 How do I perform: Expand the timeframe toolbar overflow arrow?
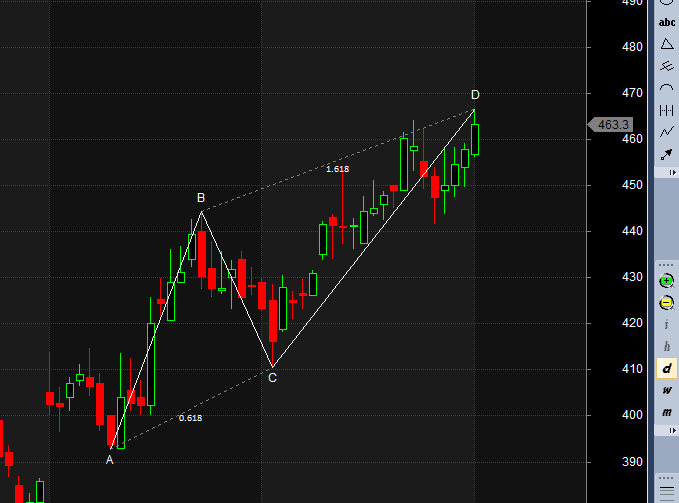point(666,429)
